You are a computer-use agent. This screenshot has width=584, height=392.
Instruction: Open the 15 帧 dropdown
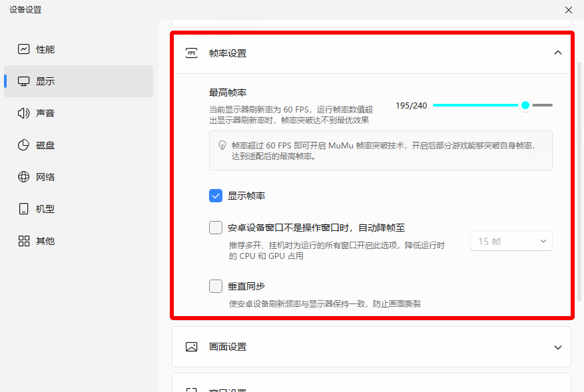(511, 241)
